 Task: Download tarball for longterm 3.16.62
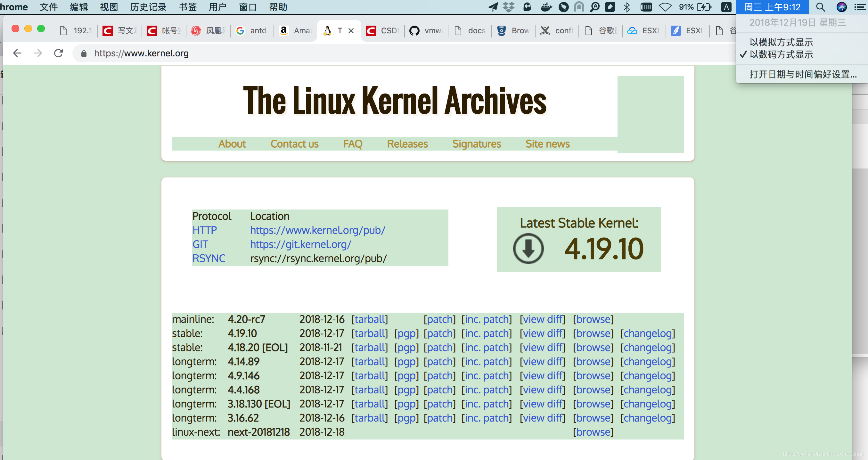(x=370, y=418)
